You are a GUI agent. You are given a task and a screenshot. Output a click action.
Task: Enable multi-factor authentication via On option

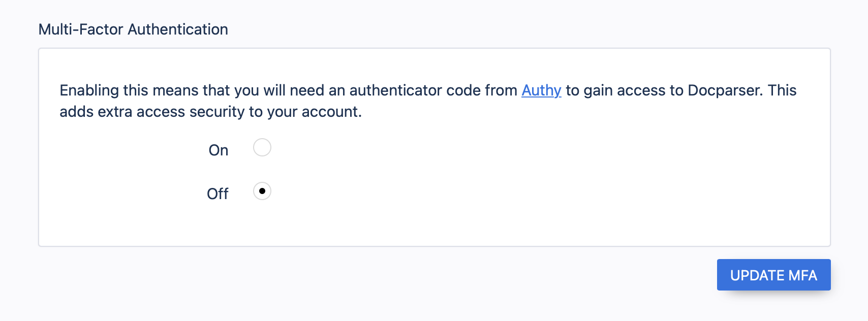[x=262, y=147]
